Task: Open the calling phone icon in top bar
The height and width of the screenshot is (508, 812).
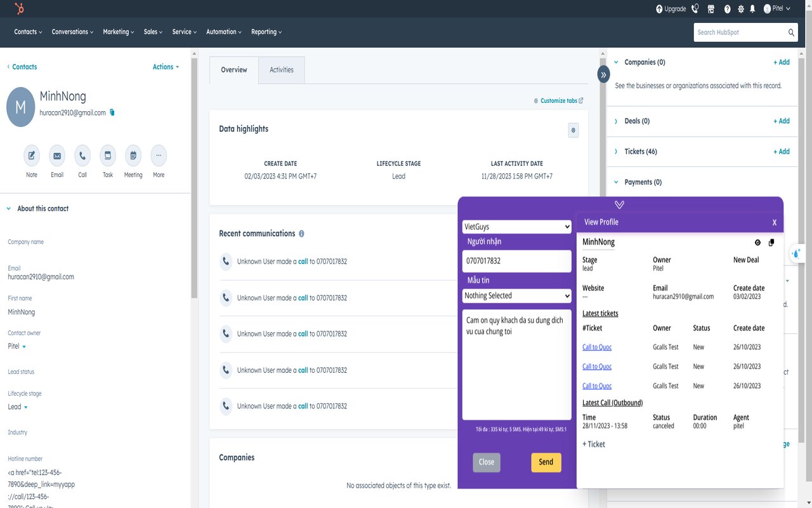Action: [x=695, y=9]
